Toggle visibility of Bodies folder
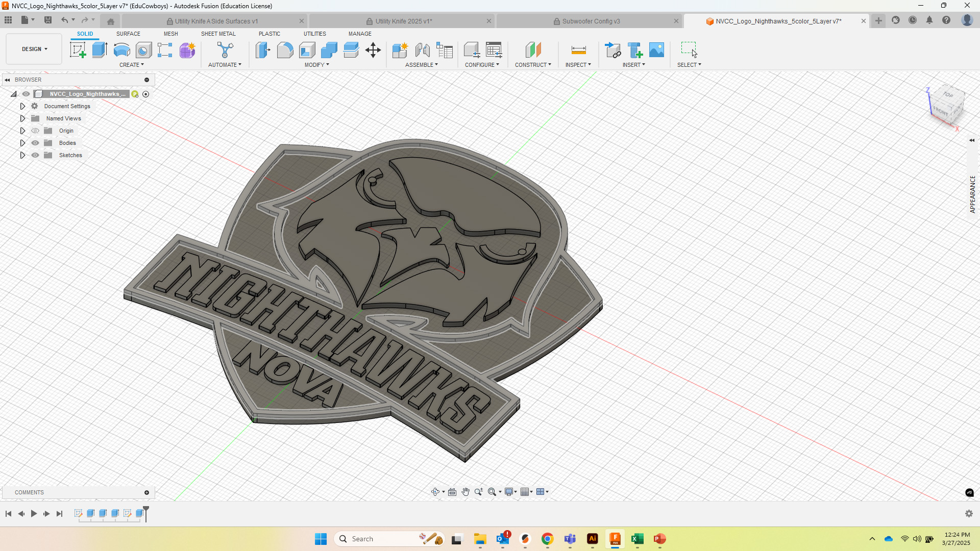 tap(35, 143)
